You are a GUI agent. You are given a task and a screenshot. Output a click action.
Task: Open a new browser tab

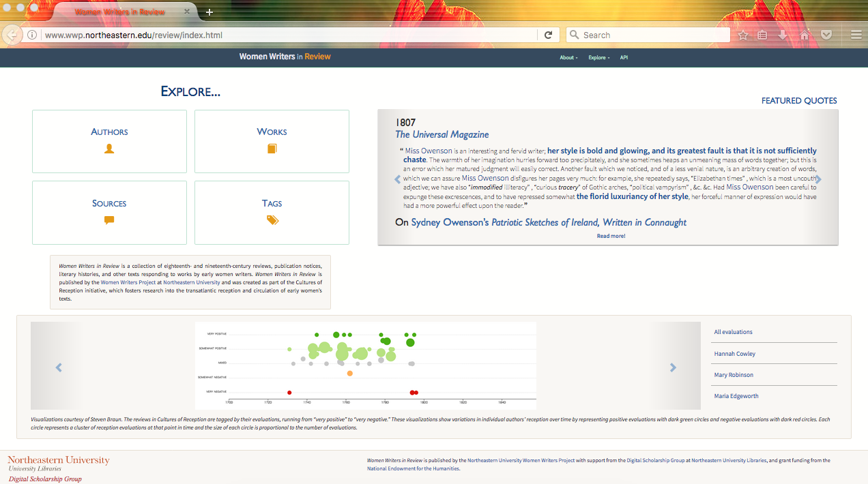[x=209, y=12]
